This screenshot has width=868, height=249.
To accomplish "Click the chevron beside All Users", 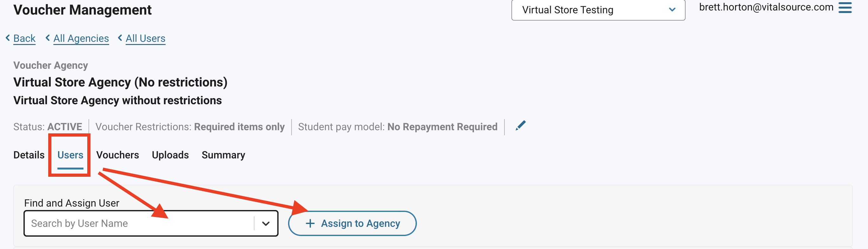I will click(x=120, y=38).
